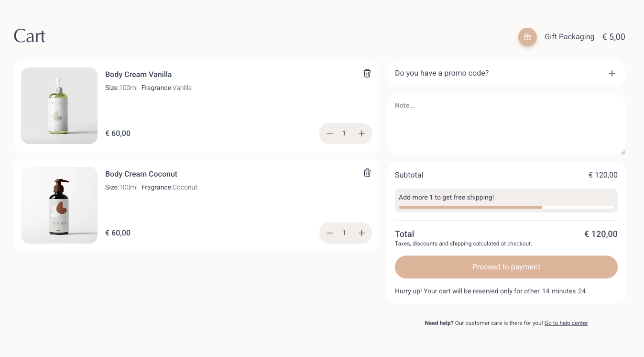
Task: Select the Body Cream Coconut product title
Action: (x=141, y=174)
